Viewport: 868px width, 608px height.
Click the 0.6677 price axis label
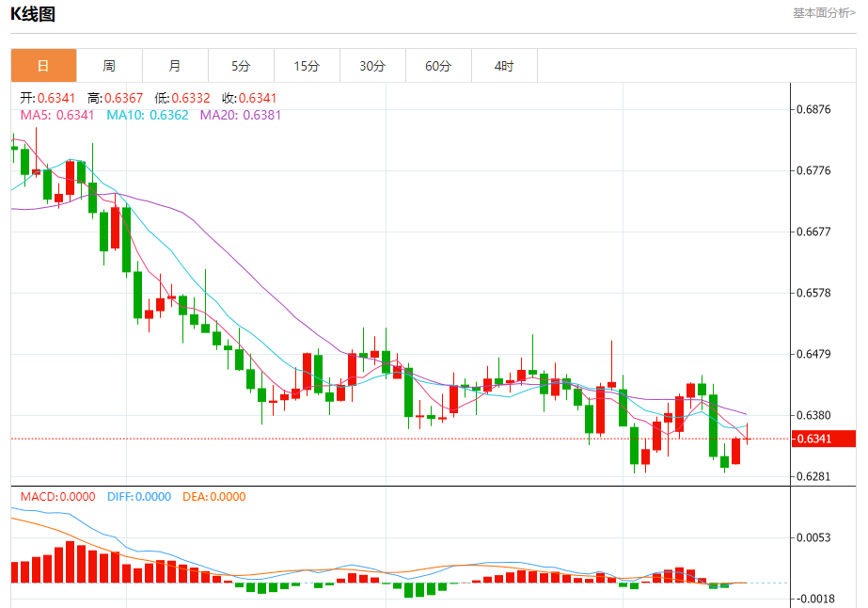(x=813, y=232)
